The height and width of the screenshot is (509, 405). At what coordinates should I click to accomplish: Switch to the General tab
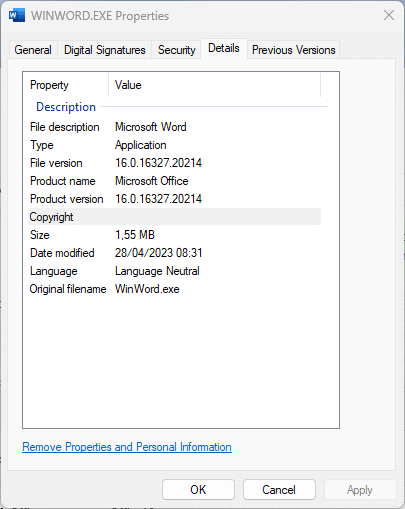[x=33, y=50]
